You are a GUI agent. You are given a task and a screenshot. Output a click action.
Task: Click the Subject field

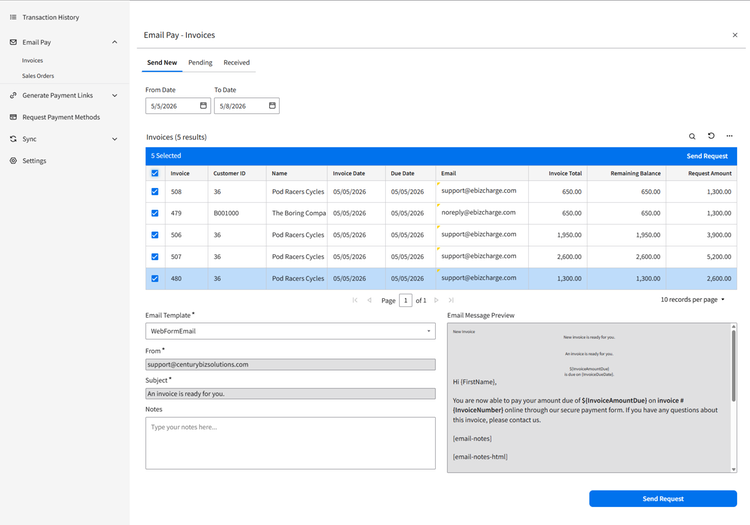pyautogui.click(x=290, y=394)
